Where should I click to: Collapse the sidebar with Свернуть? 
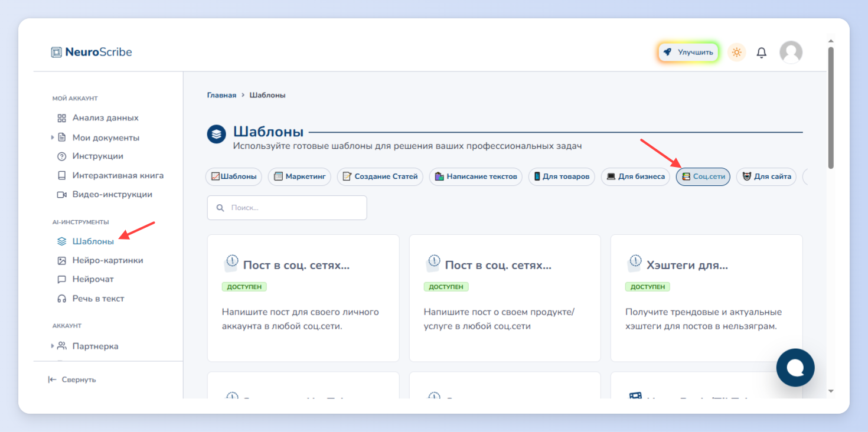[72, 379]
